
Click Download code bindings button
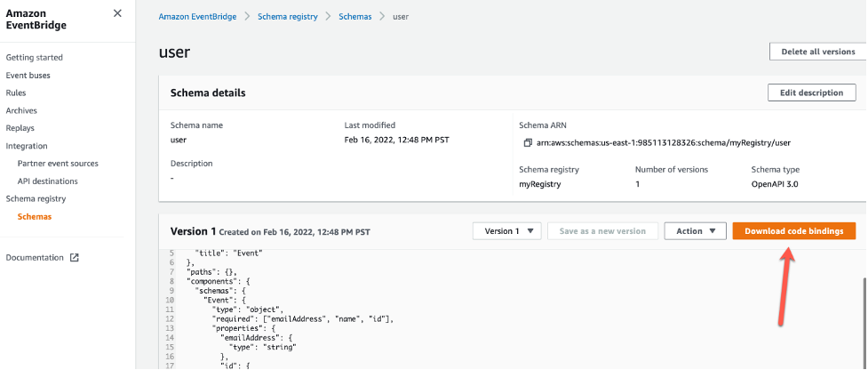(x=793, y=231)
